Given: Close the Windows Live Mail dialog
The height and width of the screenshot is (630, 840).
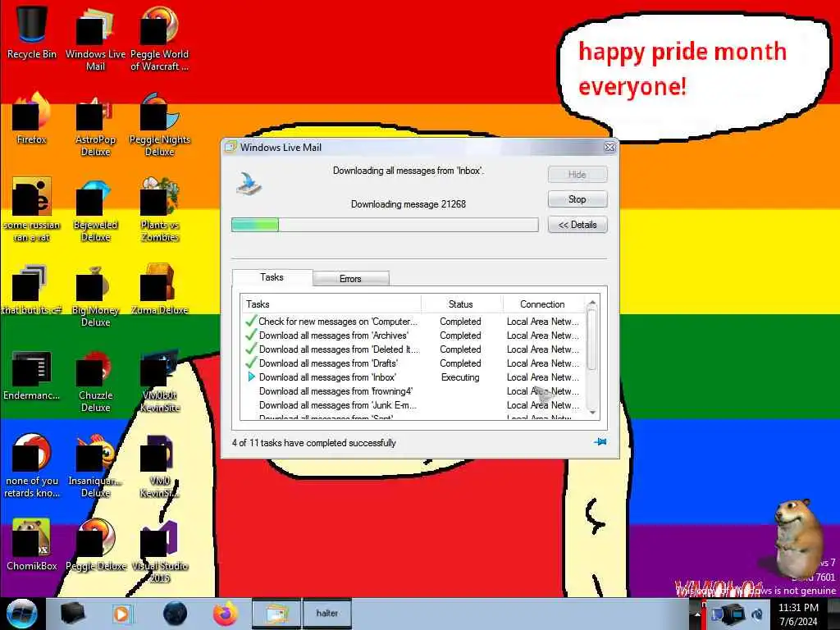Looking at the screenshot, I should click(x=609, y=148).
